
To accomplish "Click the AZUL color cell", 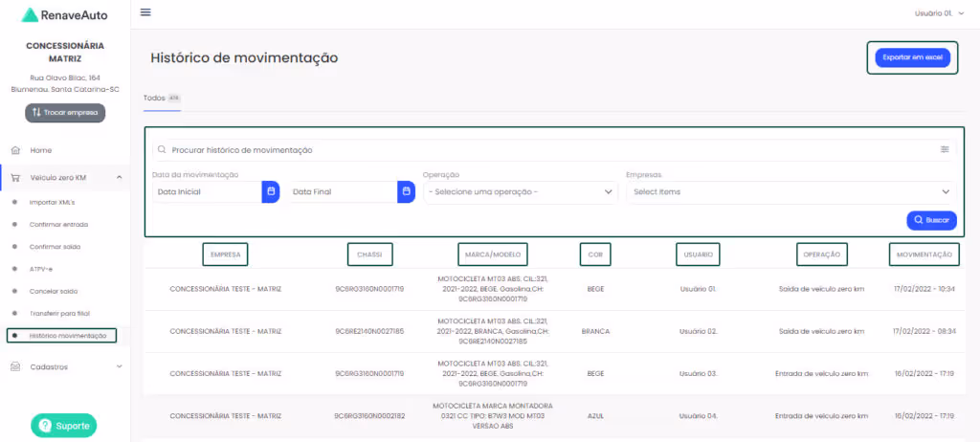I will (x=595, y=416).
